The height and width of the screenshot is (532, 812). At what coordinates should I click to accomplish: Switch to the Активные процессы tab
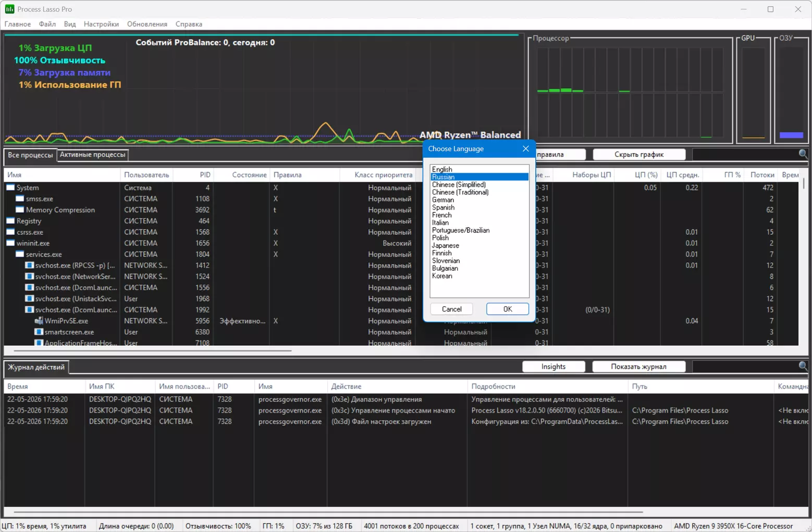pos(93,154)
